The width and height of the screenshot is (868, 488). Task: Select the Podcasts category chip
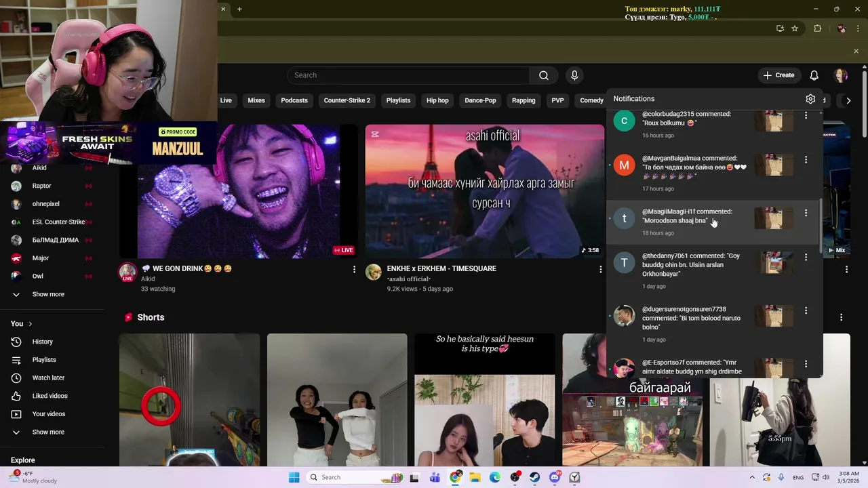tap(294, 100)
